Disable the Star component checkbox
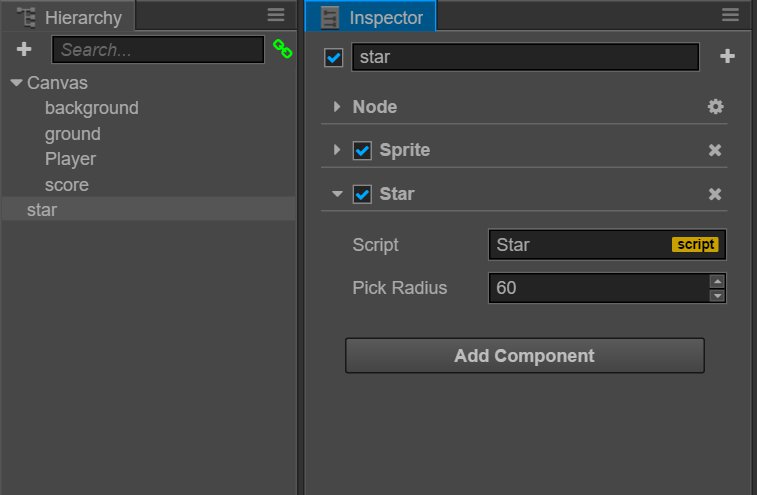The height and width of the screenshot is (495, 757). point(363,194)
